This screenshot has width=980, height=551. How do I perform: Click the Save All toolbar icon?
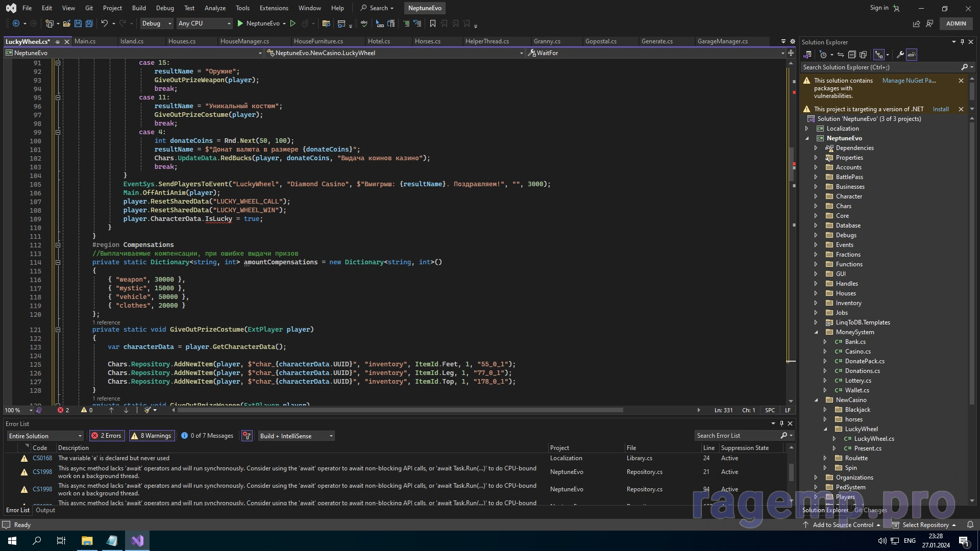(x=89, y=23)
